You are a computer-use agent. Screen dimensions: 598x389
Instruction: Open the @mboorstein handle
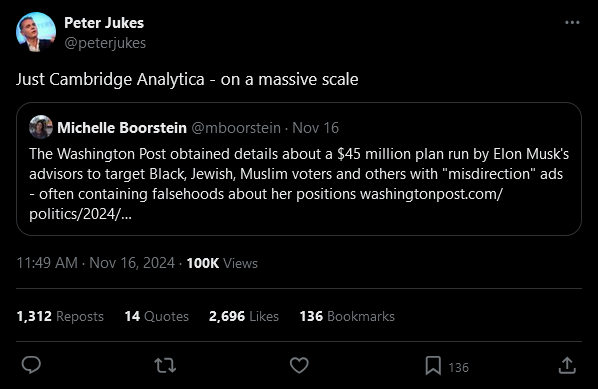click(x=236, y=128)
